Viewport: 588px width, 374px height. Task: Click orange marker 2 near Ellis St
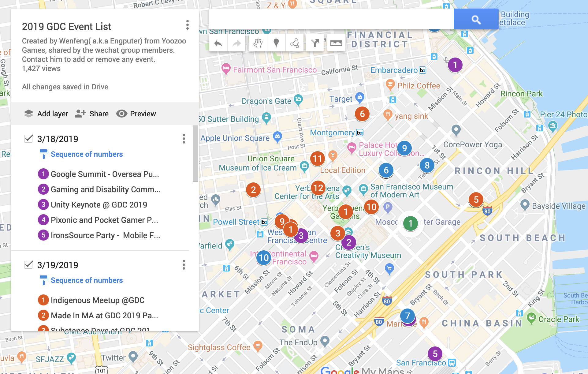point(253,190)
